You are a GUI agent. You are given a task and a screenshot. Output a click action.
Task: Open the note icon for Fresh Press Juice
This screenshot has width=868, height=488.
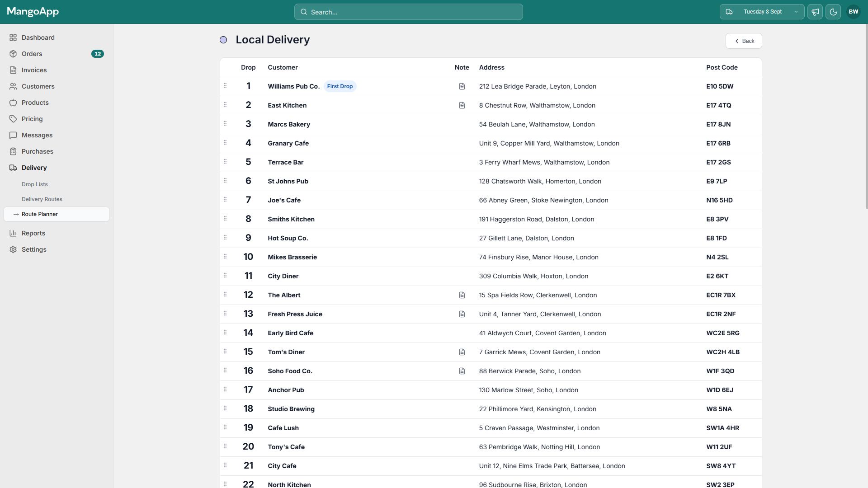(x=462, y=314)
